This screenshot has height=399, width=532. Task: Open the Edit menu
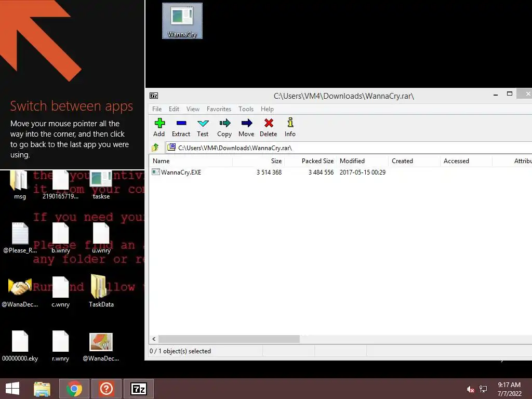pos(174,109)
